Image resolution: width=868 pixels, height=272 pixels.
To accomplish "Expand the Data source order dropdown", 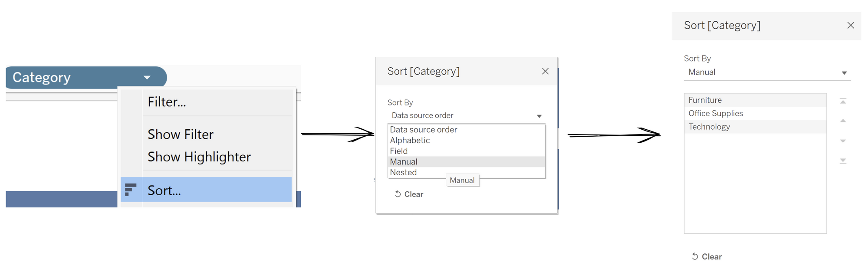I will [539, 116].
